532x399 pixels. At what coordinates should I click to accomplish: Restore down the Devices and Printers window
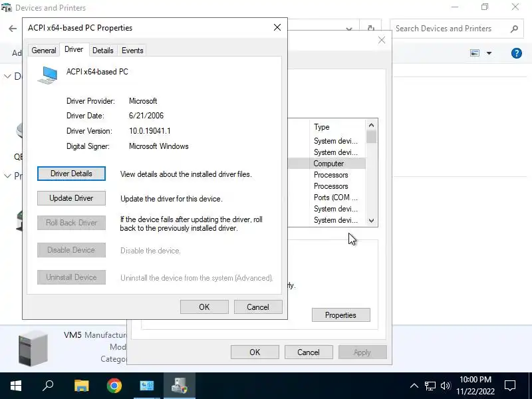pos(485,7)
